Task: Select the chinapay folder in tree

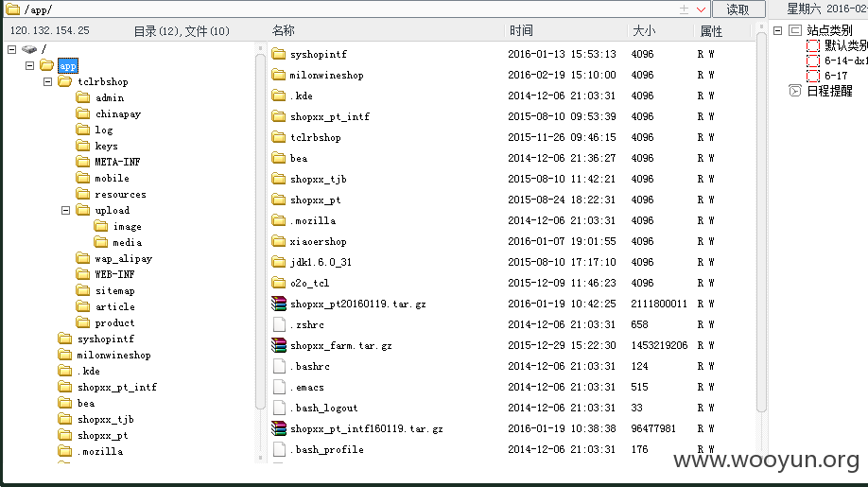Action: pyautogui.click(x=118, y=114)
